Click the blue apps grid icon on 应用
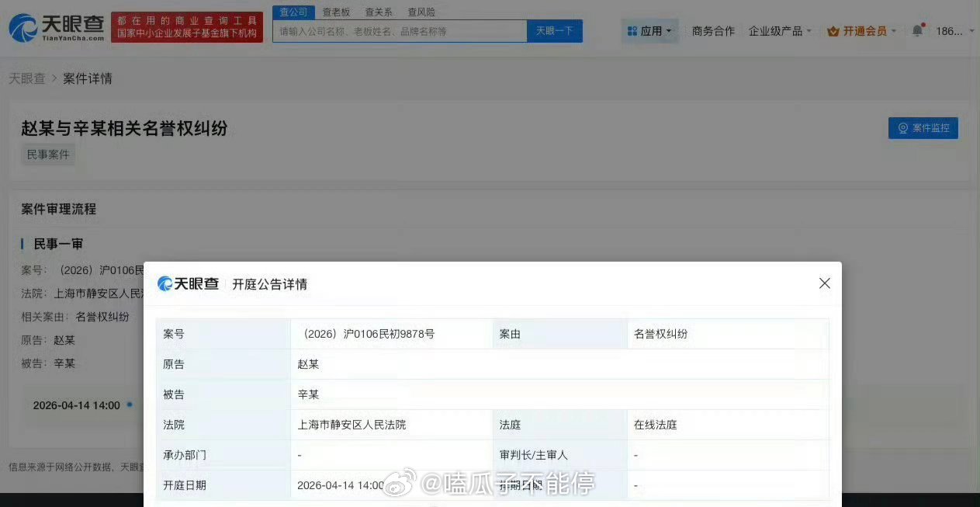The height and width of the screenshot is (507, 980). [633, 30]
